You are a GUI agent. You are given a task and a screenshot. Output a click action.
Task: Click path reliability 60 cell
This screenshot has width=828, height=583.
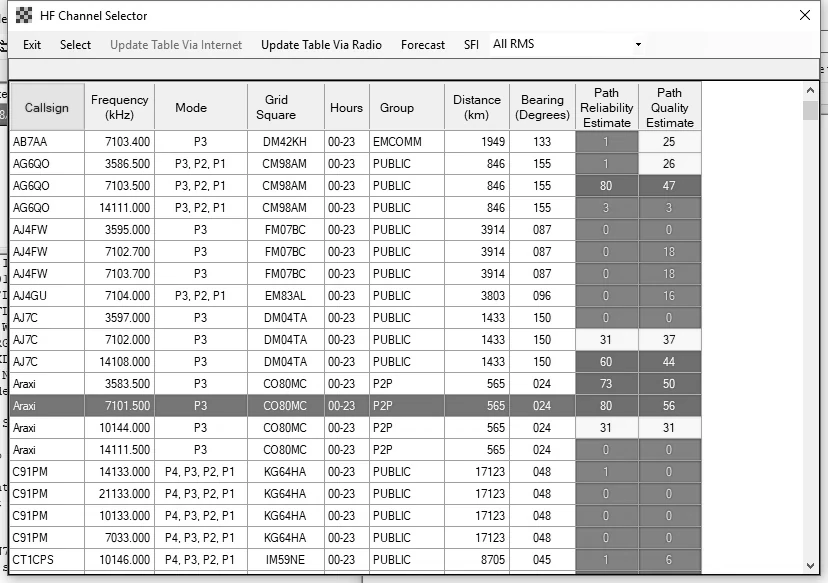(x=607, y=362)
